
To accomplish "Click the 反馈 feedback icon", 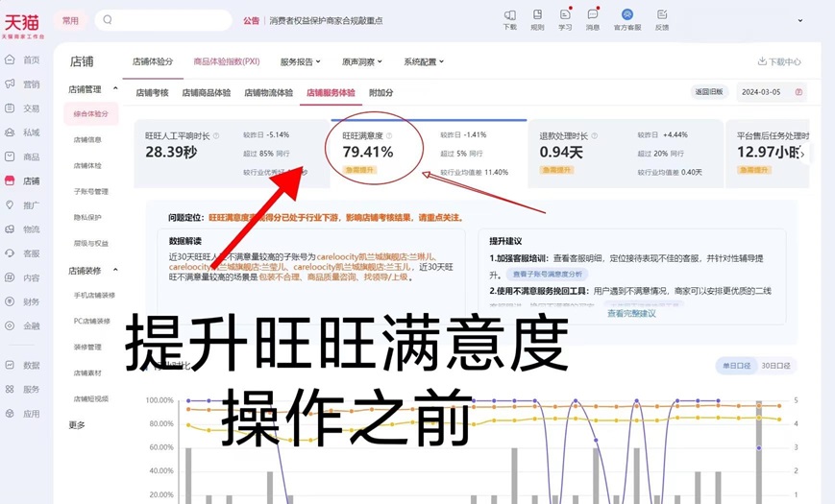I will pyautogui.click(x=662, y=15).
